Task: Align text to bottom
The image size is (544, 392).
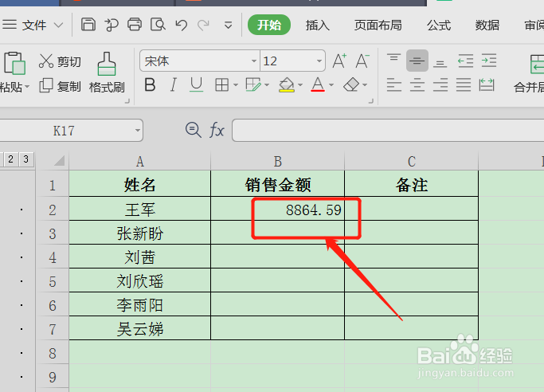Action: coord(440,62)
